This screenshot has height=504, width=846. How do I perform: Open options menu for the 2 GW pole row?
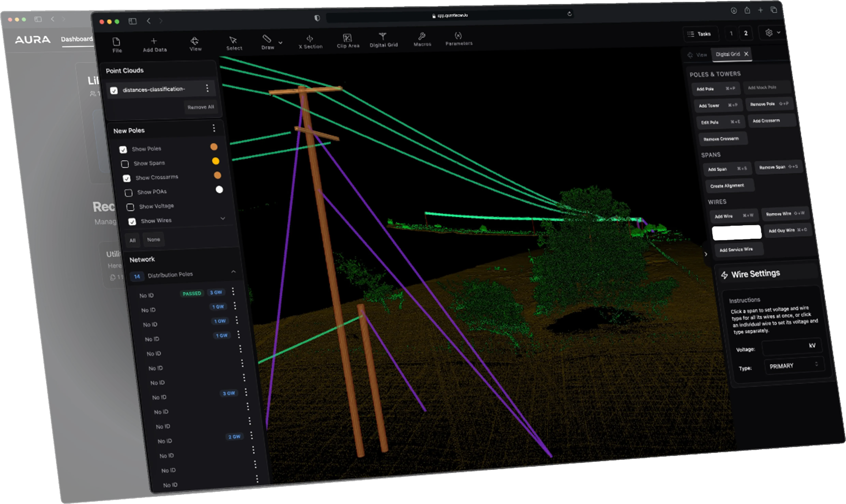(x=252, y=435)
